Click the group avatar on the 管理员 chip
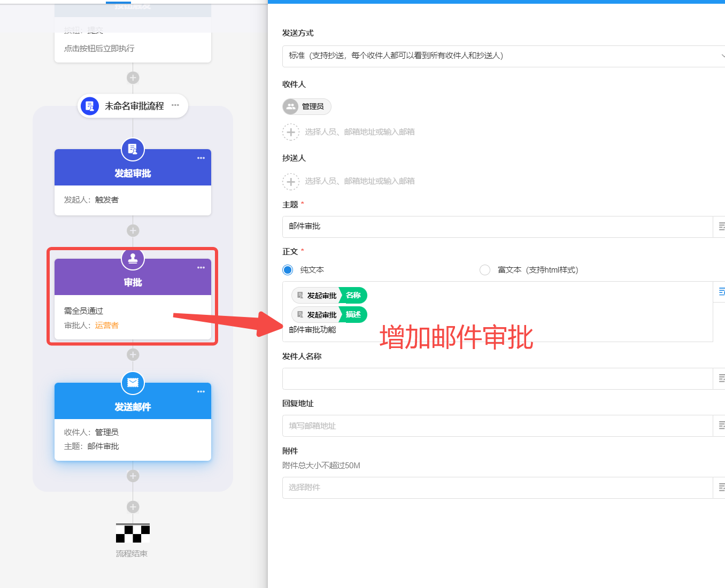 pyautogui.click(x=291, y=106)
